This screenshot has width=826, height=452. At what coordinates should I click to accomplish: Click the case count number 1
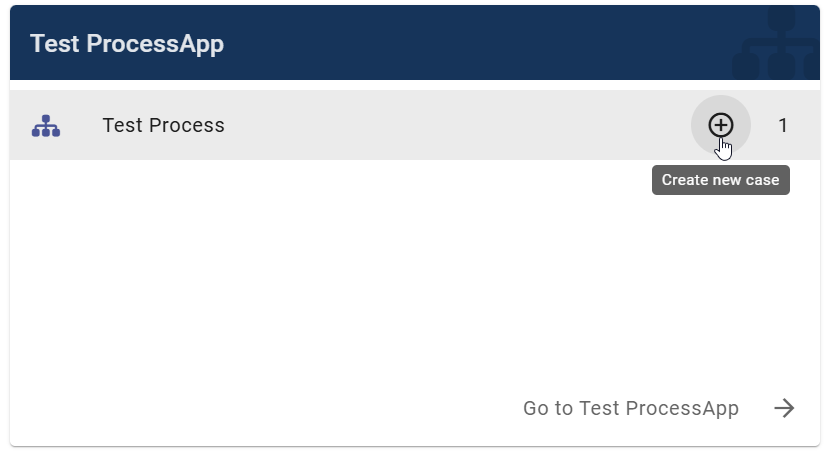click(783, 125)
